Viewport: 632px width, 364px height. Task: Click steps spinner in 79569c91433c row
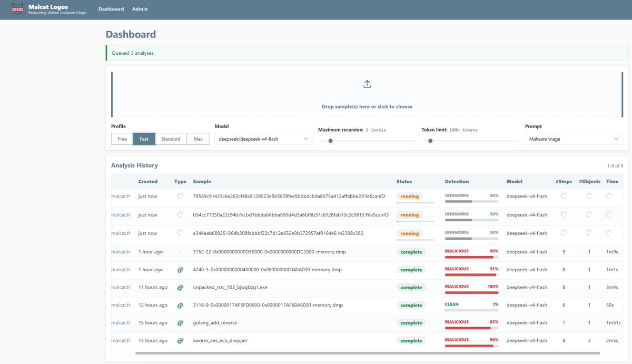564,196
